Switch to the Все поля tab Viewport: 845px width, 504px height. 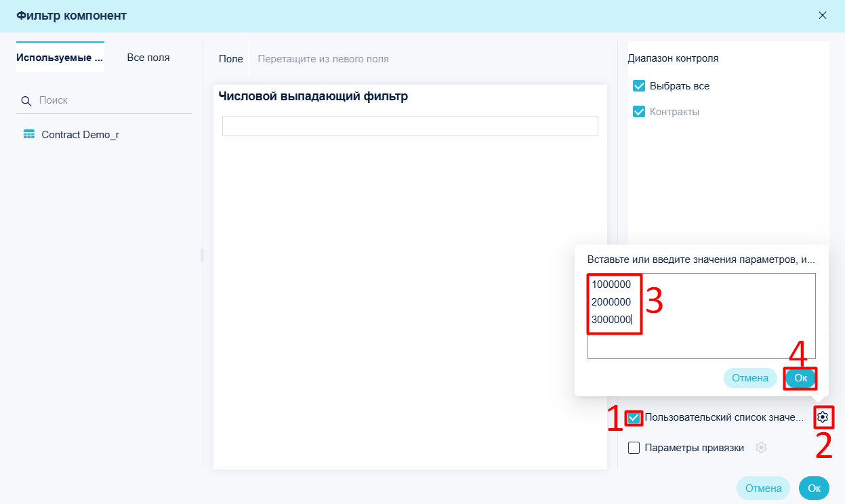click(148, 58)
